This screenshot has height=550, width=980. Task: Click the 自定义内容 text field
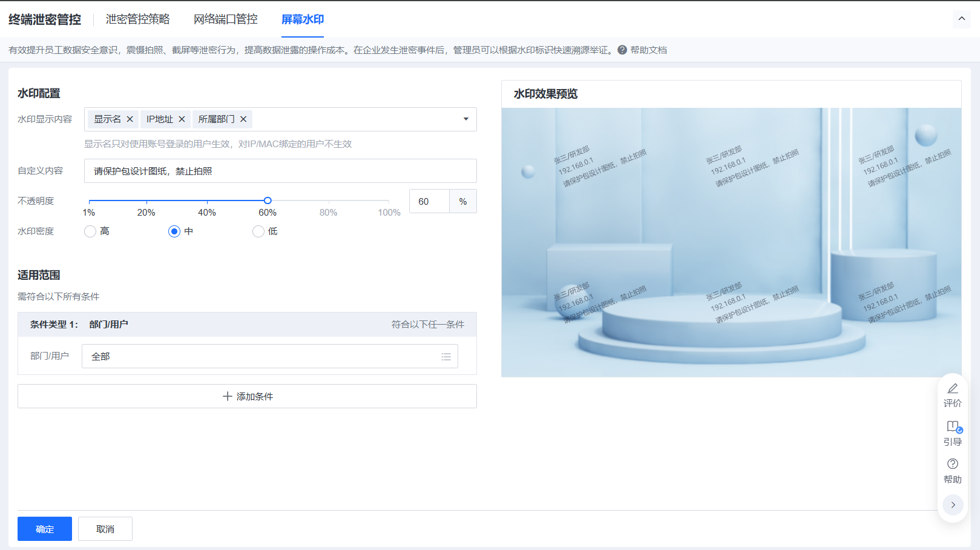280,171
